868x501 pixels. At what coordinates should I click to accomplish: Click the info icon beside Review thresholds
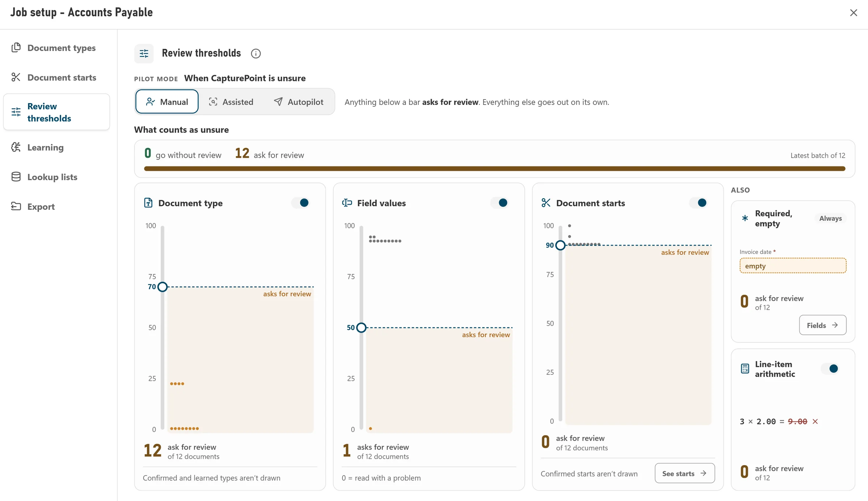click(x=256, y=54)
